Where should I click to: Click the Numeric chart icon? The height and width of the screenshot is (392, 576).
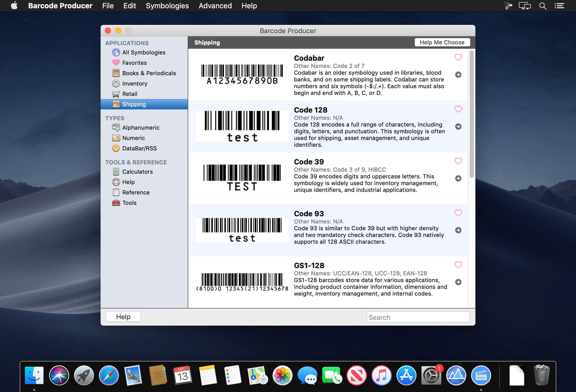[116, 138]
